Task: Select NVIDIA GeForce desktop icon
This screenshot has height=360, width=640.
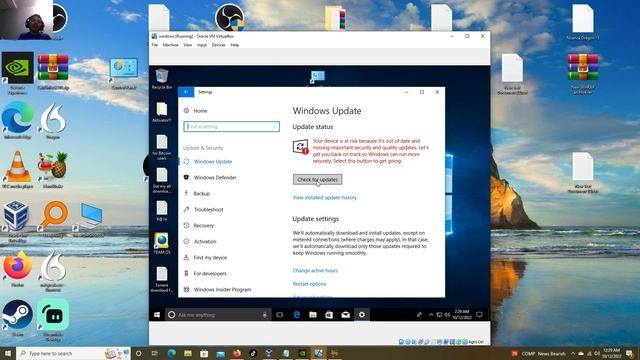Action: coord(17,73)
